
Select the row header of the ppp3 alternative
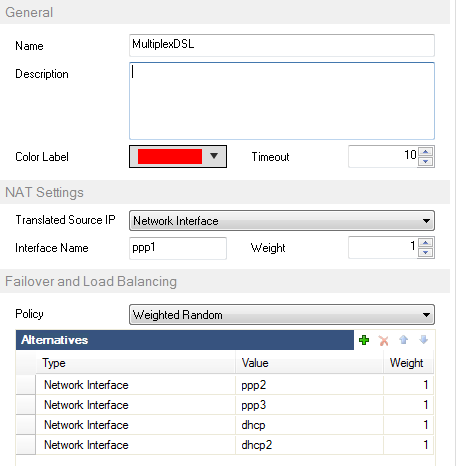26,405
